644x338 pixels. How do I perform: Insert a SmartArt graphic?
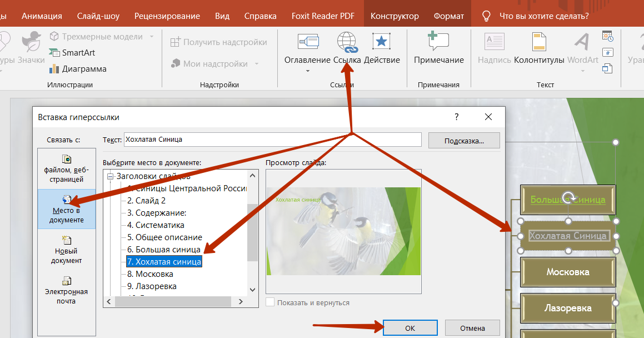click(72, 53)
